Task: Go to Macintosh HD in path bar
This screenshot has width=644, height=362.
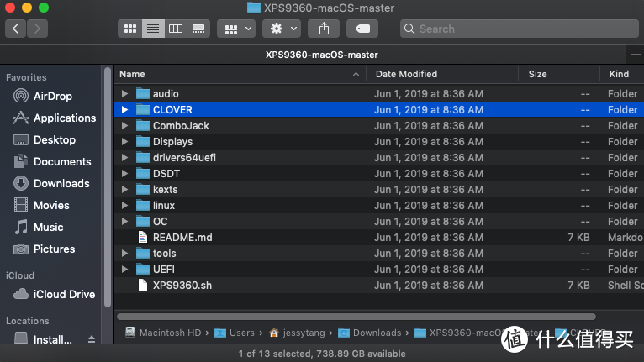Action: [x=163, y=333]
